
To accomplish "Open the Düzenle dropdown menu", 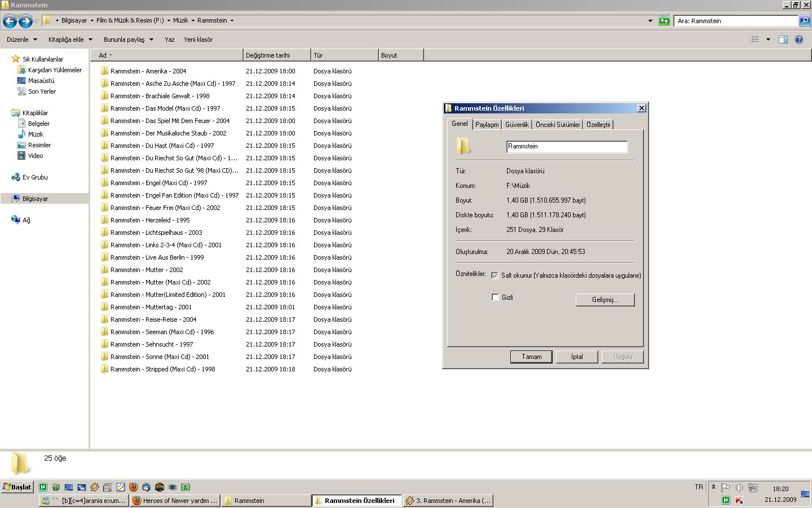I will coord(22,40).
